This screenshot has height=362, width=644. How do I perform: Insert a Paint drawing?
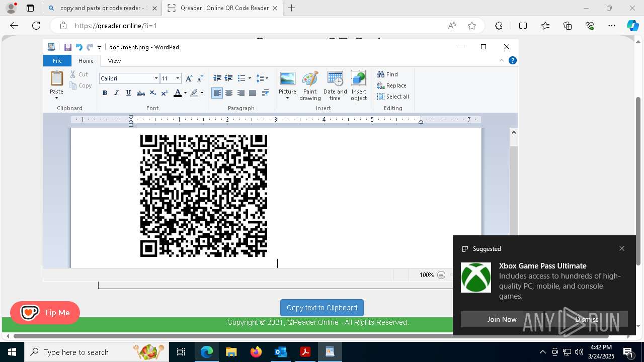pos(310,86)
